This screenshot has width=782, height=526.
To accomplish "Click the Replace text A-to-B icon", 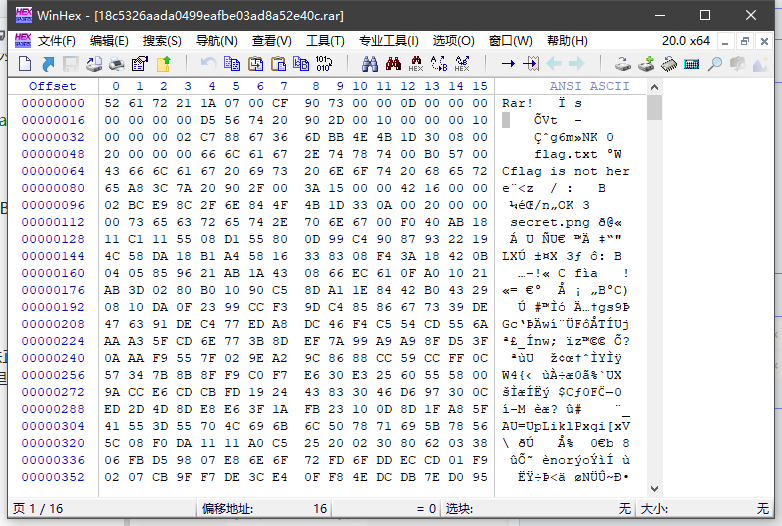I will [x=439, y=64].
